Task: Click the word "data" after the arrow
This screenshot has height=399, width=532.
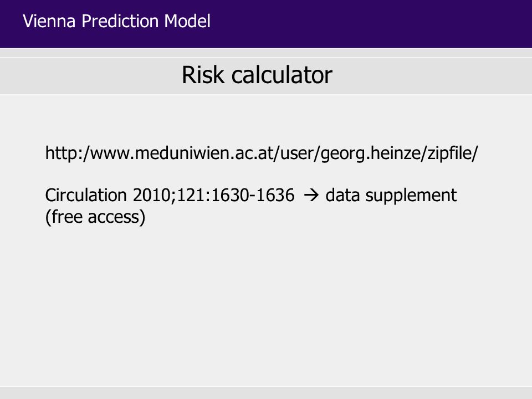Action: (342, 196)
